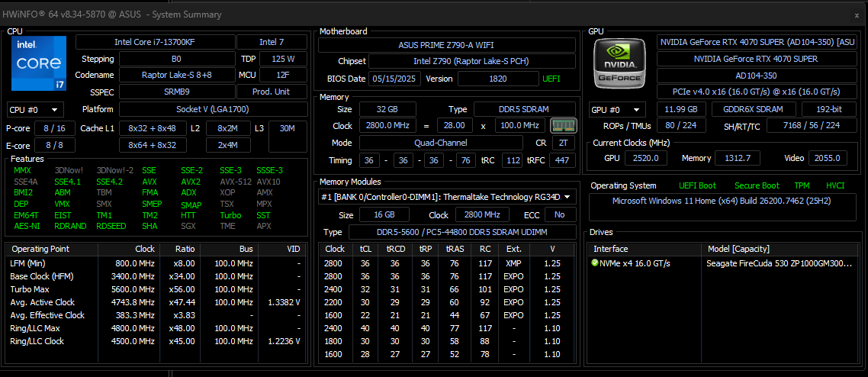Click the 192-bit bus width field

[828, 109]
